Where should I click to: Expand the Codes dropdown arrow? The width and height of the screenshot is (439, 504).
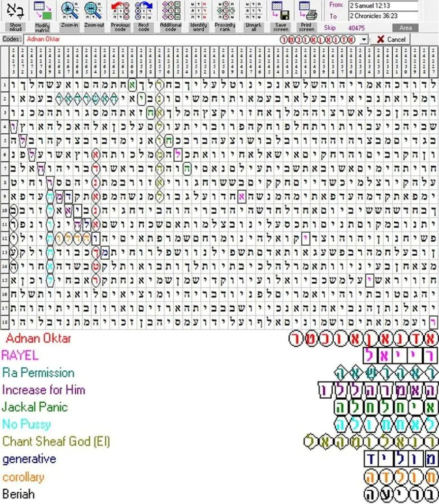pyautogui.click(x=363, y=39)
